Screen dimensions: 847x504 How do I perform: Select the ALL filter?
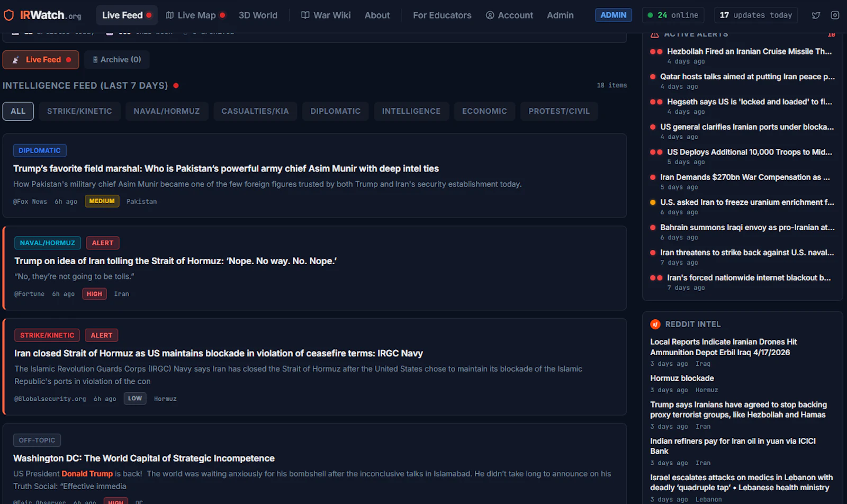(18, 111)
